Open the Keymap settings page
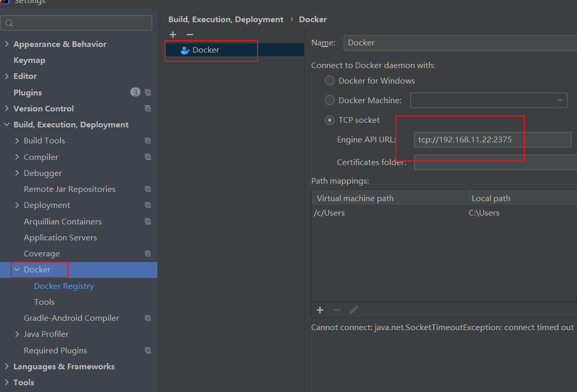Screen dimensions: 577x392 click(29, 60)
